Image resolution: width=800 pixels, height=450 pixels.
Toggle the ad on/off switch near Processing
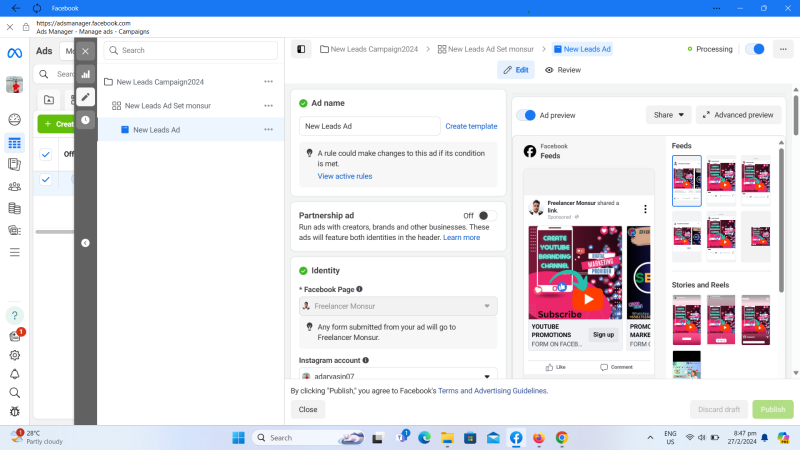click(755, 49)
